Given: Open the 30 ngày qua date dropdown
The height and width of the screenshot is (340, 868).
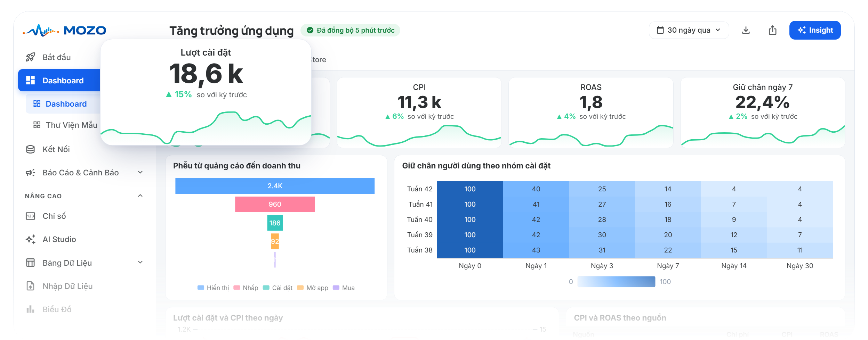Looking at the screenshot, I should [689, 30].
